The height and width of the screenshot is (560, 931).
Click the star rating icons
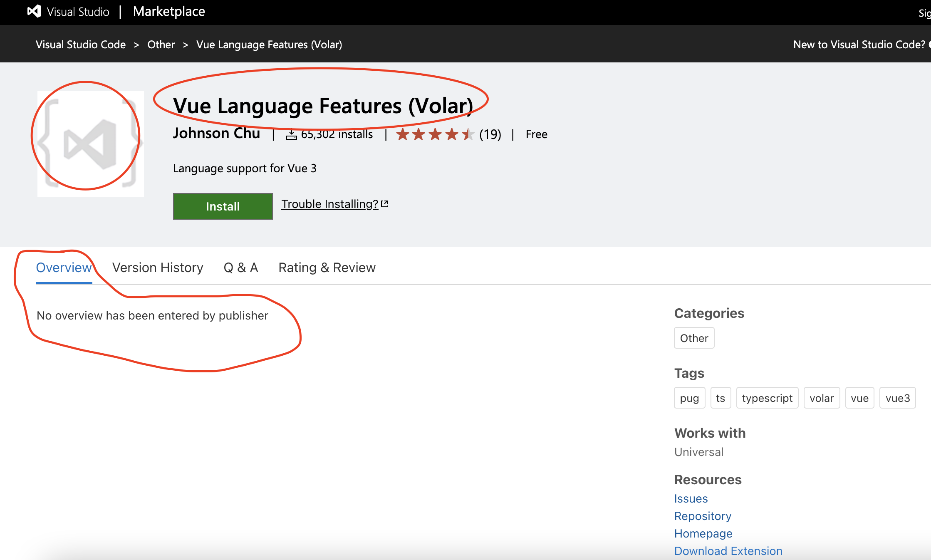click(x=434, y=134)
